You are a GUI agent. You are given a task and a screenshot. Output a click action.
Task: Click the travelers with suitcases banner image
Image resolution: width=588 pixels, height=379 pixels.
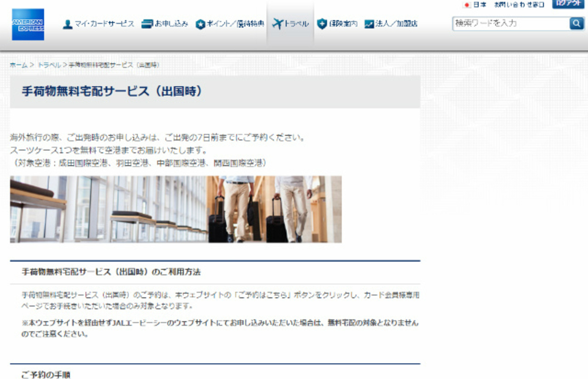175,209
